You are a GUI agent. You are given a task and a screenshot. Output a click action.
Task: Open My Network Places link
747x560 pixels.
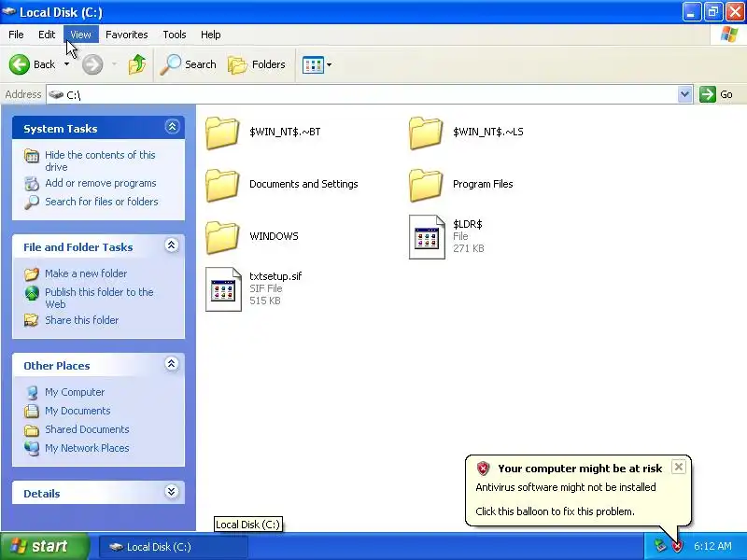click(x=87, y=448)
